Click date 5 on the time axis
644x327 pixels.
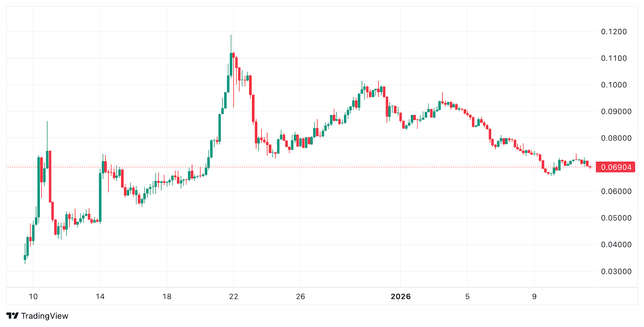467,297
